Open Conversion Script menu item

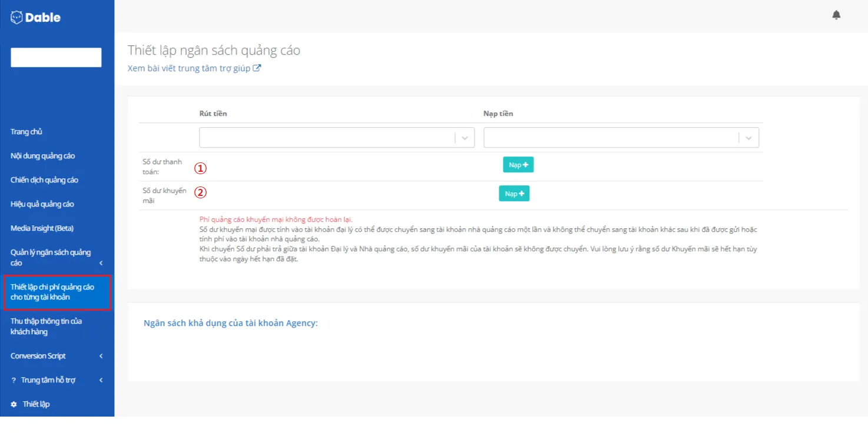tap(38, 356)
